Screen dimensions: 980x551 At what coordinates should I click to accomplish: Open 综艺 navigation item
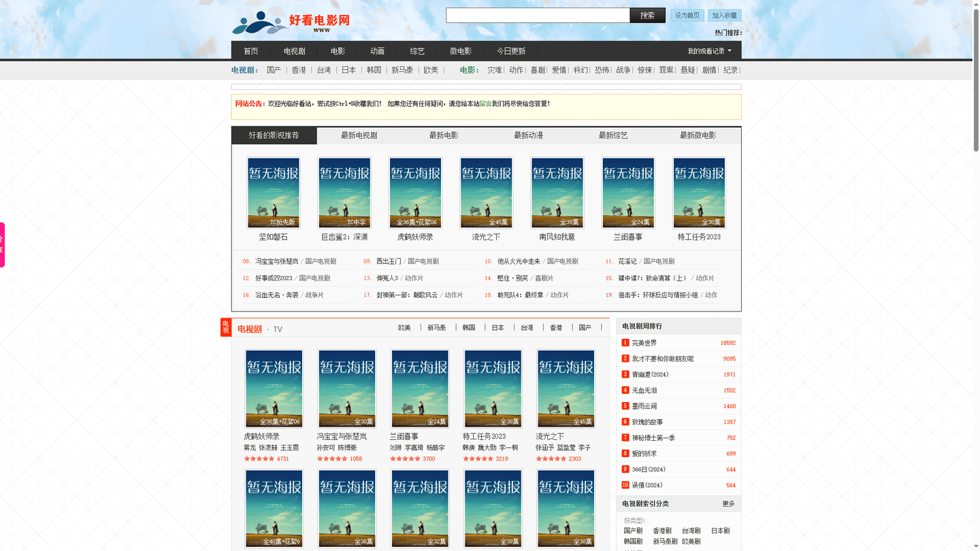[x=417, y=51]
